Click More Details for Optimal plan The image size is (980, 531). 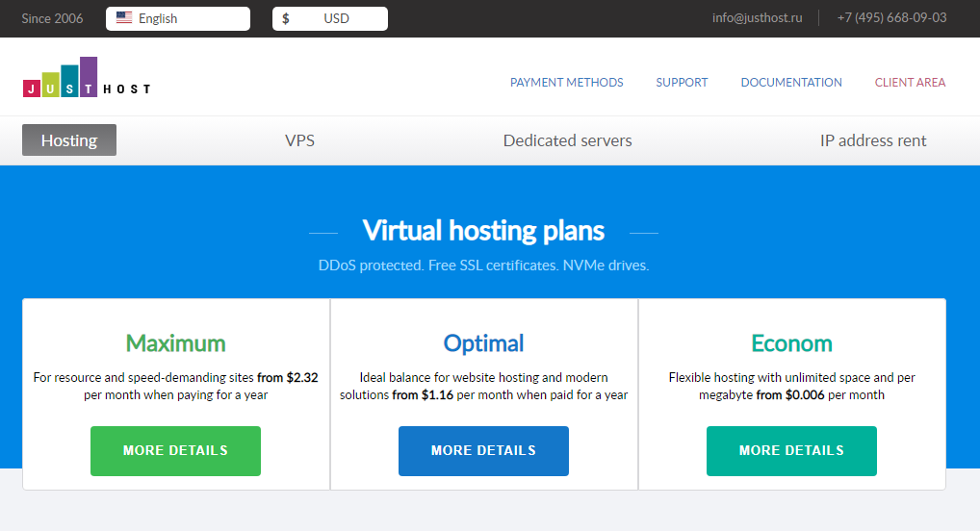point(483,451)
